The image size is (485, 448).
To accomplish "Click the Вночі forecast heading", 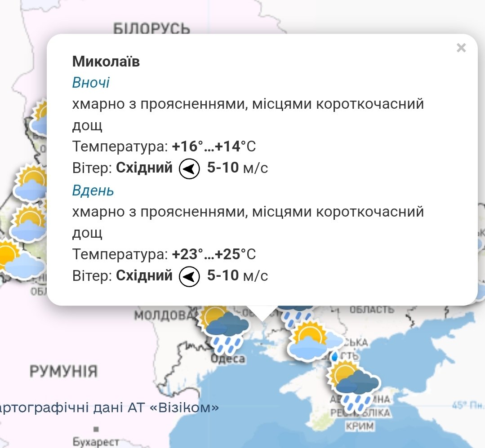I will tap(91, 83).
